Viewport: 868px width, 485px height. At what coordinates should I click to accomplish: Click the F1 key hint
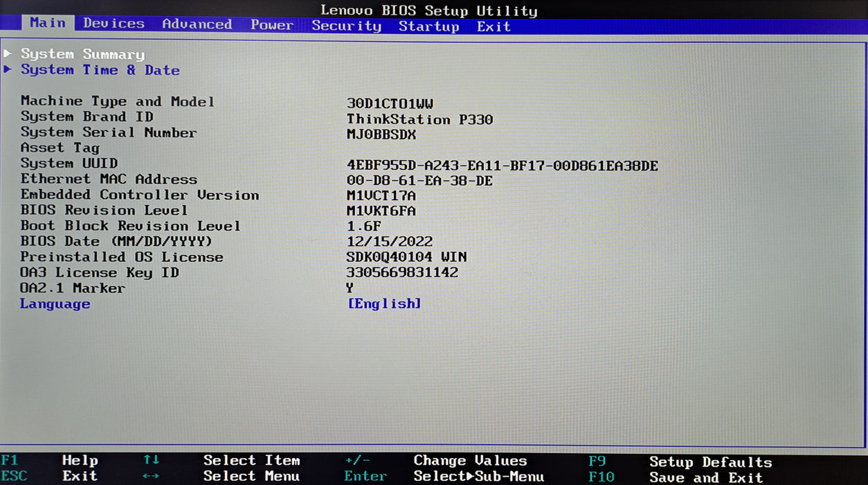pos(10,460)
